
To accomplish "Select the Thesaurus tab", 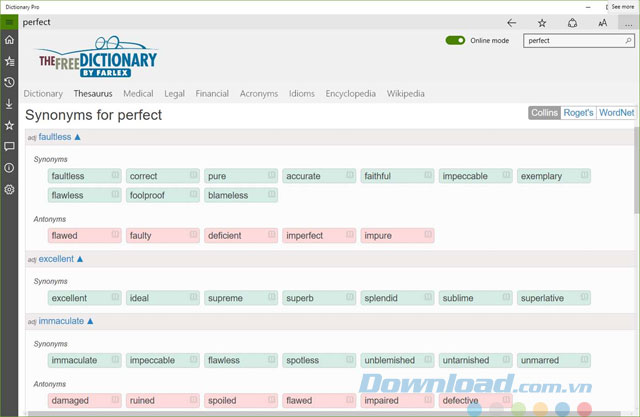I will coord(93,93).
